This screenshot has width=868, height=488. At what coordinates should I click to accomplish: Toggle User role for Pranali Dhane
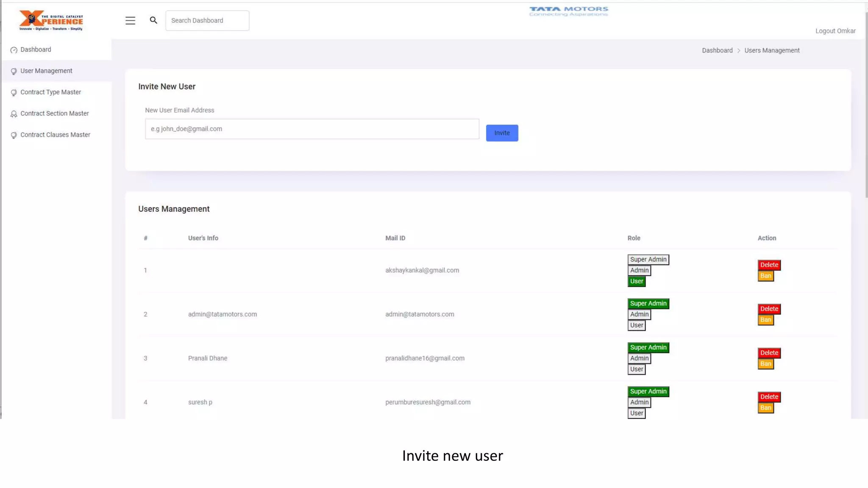click(x=636, y=369)
